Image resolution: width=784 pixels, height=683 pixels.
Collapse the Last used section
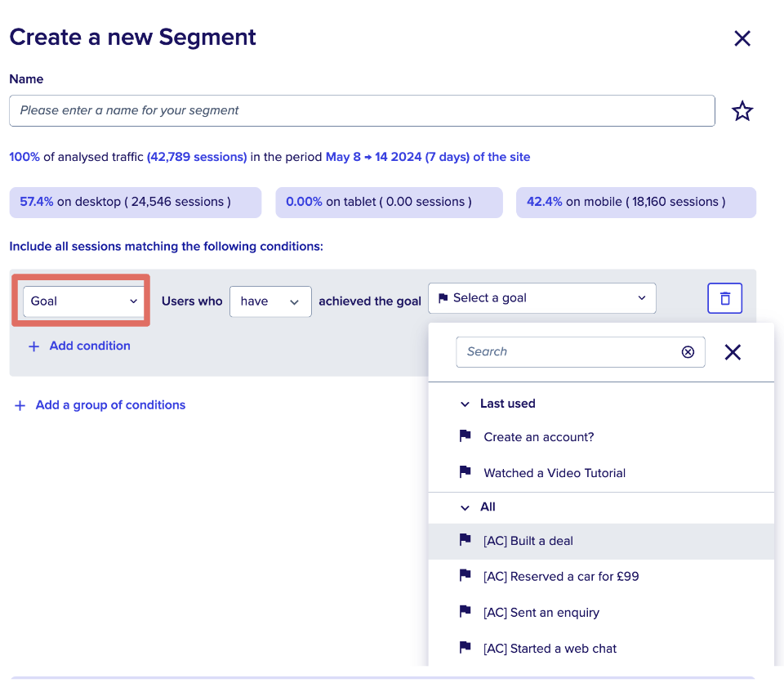click(x=465, y=403)
